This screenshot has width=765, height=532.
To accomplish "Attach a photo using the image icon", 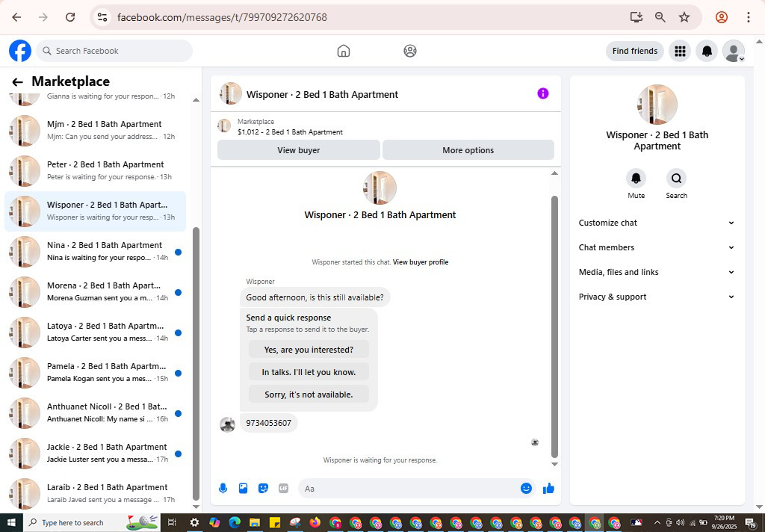I will pos(243,488).
